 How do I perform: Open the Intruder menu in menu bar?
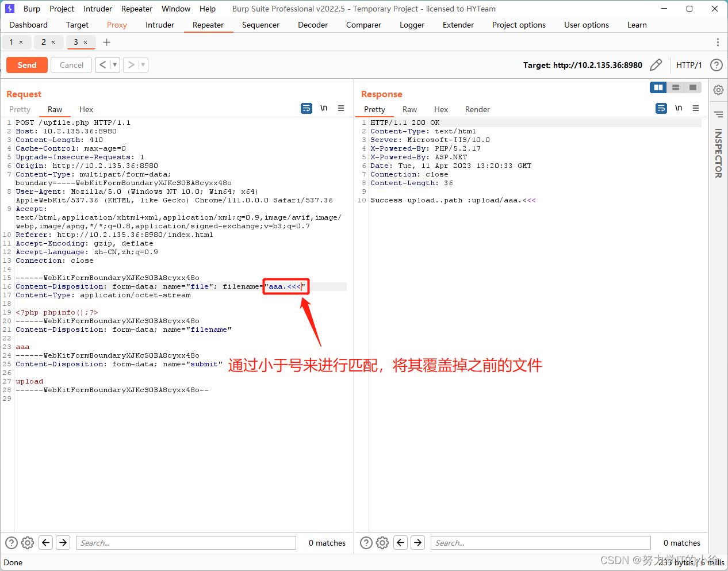98,9
